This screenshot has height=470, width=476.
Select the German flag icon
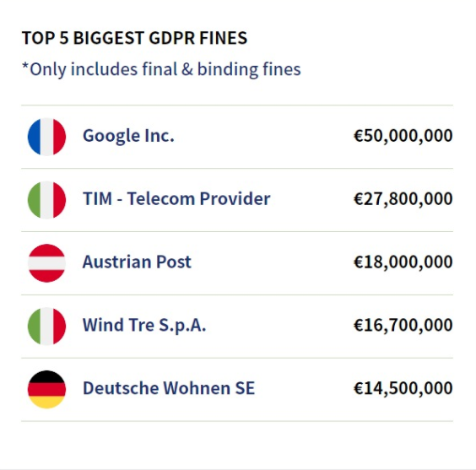(x=46, y=389)
